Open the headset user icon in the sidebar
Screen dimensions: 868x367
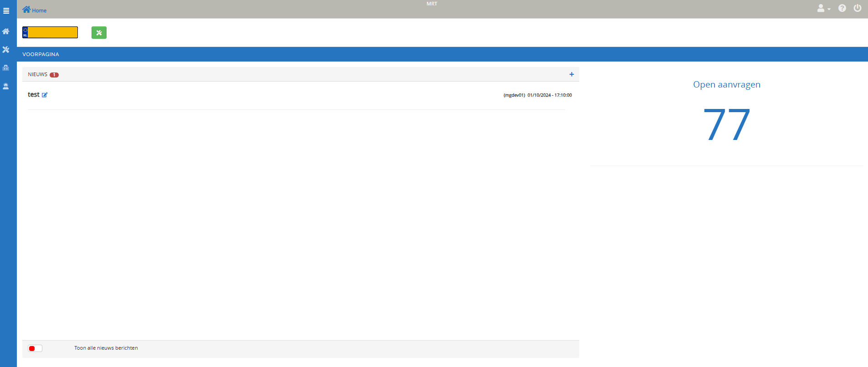6,86
